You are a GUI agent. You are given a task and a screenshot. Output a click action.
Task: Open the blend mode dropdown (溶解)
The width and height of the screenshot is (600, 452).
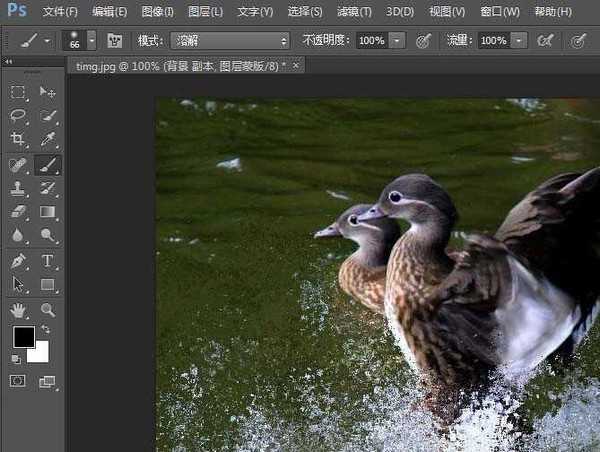click(x=229, y=41)
